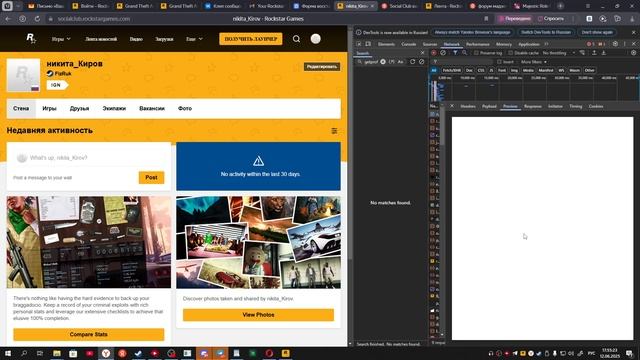Expand the Игры menu in site header
The width and height of the screenshot is (640, 360).
[61, 39]
